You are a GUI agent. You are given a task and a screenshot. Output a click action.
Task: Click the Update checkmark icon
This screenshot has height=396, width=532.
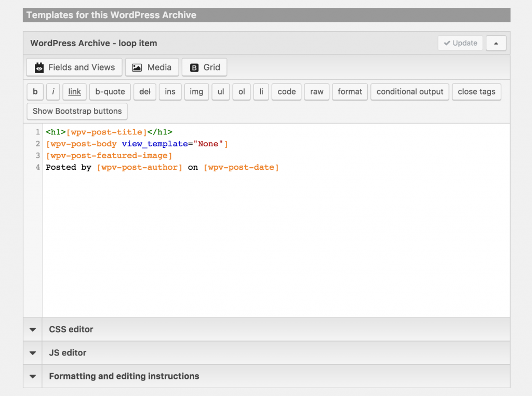tap(447, 43)
